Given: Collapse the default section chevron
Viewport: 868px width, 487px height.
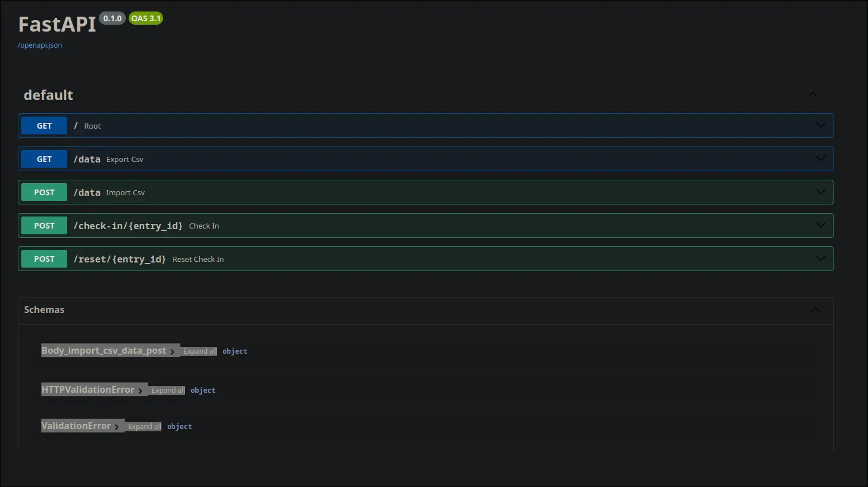Looking at the screenshot, I should (x=812, y=95).
